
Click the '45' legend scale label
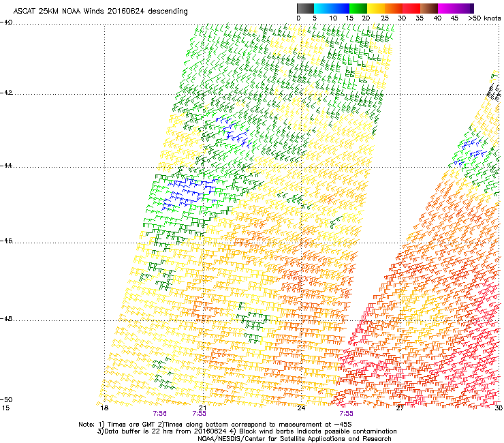pos(454,18)
